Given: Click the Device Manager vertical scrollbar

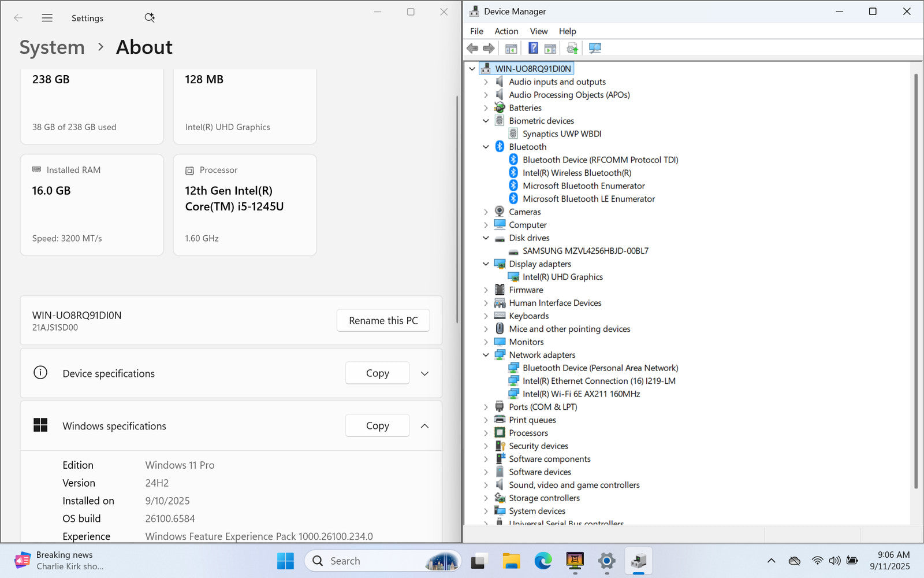Looking at the screenshot, I should point(915,280).
